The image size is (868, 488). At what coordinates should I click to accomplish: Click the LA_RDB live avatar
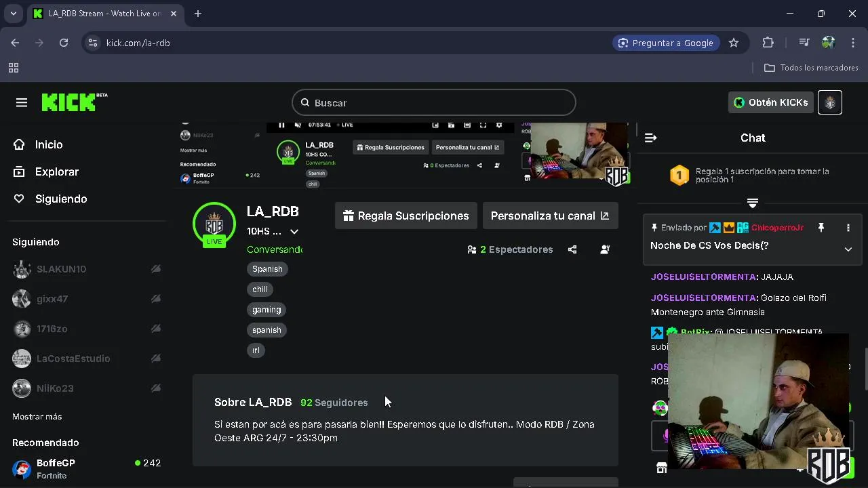pyautogui.click(x=214, y=224)
